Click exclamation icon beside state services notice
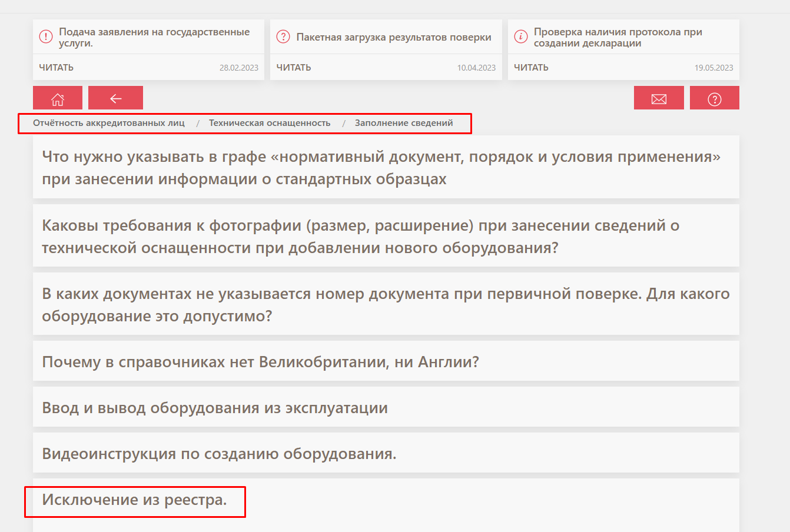Image resolution: width=790 pixels, height=532 pixels. tap(46, 37)
